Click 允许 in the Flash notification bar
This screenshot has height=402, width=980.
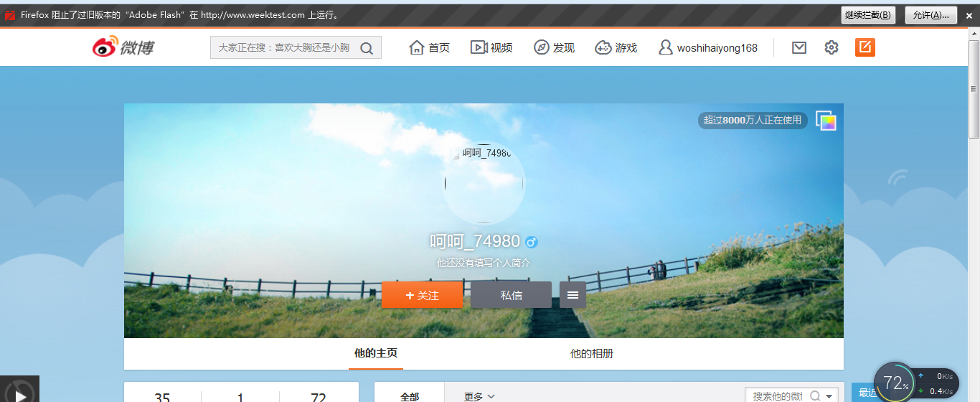click(x=931, y=15)
